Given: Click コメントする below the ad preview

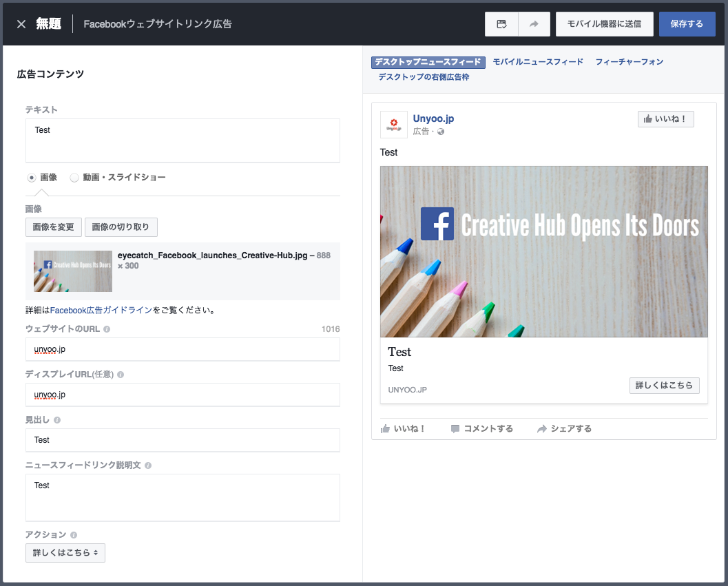Looking at the screenshot, I should point(482,429).
